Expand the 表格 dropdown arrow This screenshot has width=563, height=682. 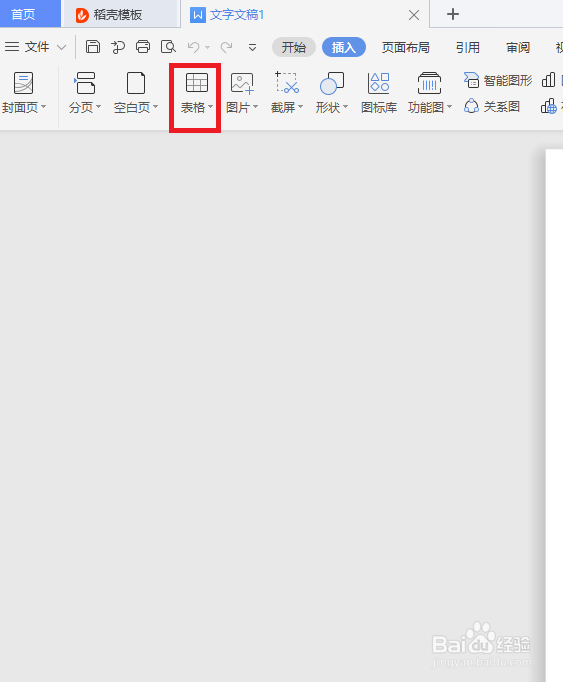click(x=211, y=107)
